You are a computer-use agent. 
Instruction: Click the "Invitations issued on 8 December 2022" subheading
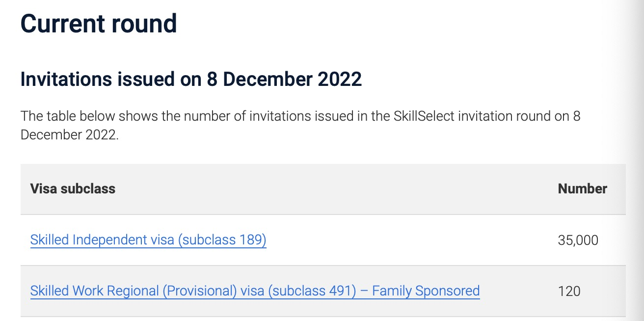pyautogui.click(x=191, y=79)
